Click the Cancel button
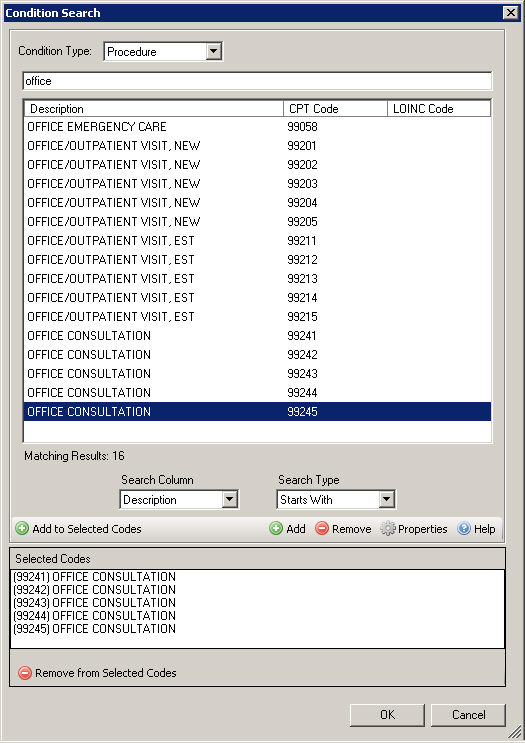 pos(468,715)
